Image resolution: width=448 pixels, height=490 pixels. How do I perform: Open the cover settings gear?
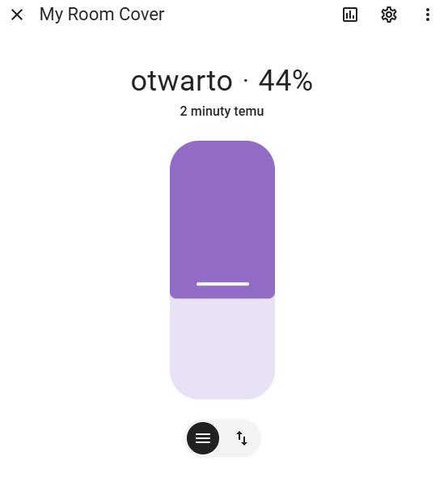[389, 15]
